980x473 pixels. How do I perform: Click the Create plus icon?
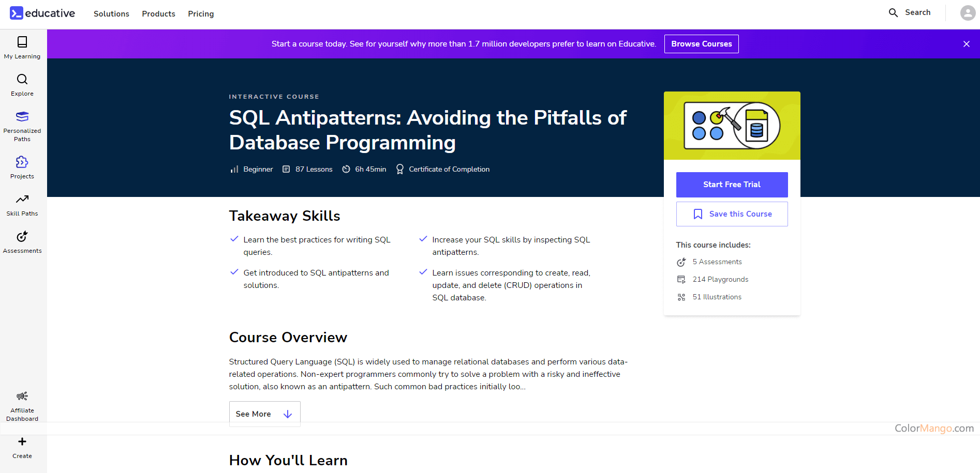(22, 442)
